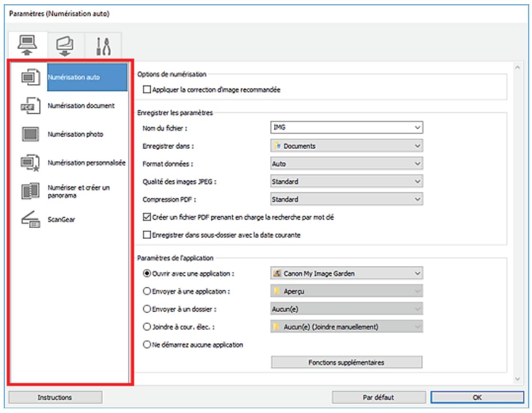Enable Appliquer la correction d'image recommandée
532x413 pixels.
(147, 90)
